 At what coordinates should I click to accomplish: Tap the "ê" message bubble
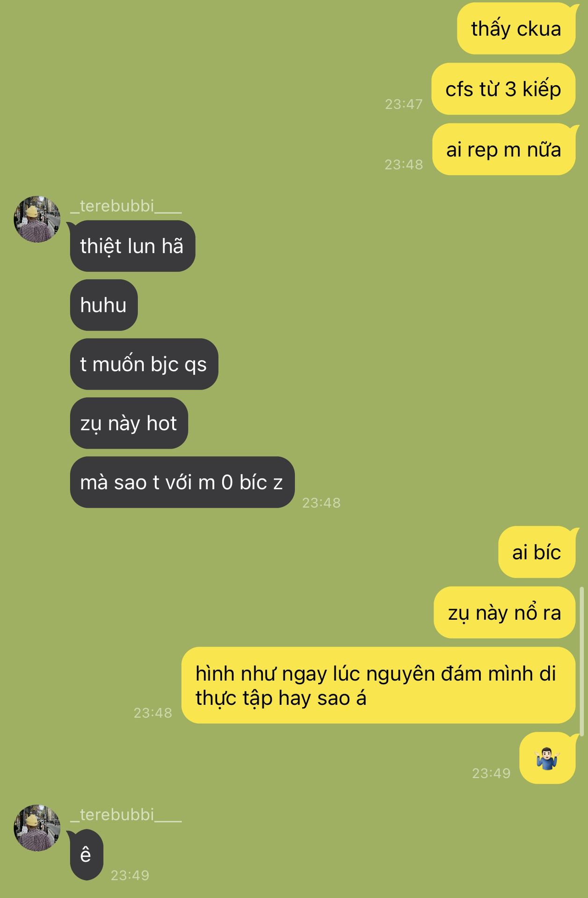(x=87, y=855)
